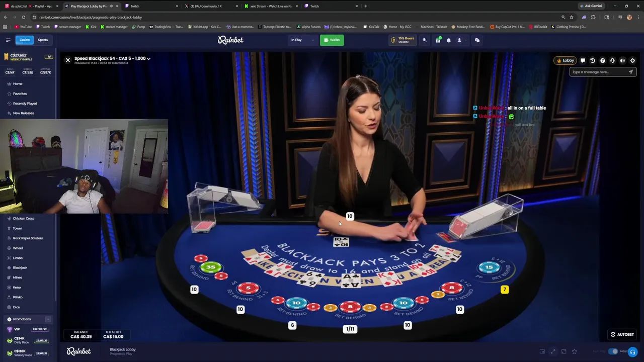This screenshot has width=644, height=362.
Task: Open Limbo game in sidebar
Action: coord(18,258)
